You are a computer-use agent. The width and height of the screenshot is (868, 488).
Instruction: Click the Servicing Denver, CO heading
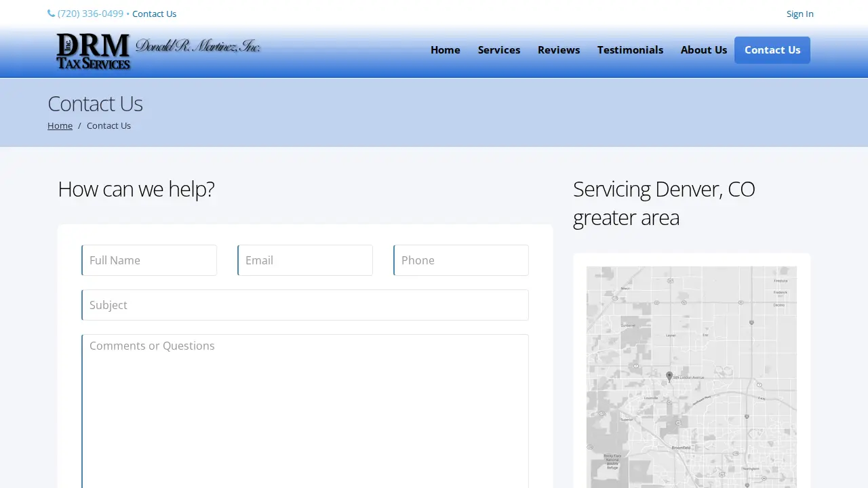pyautogui.click(x=664, y=203)
